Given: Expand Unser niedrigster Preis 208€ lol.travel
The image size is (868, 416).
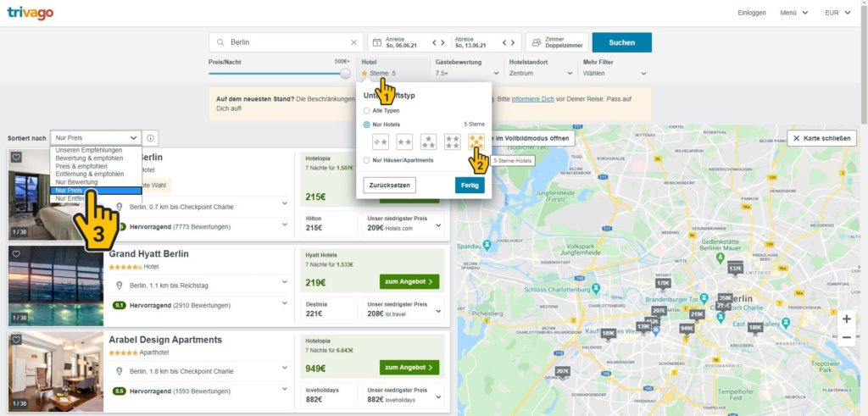Looking at the screenshot, I should 403,309.
